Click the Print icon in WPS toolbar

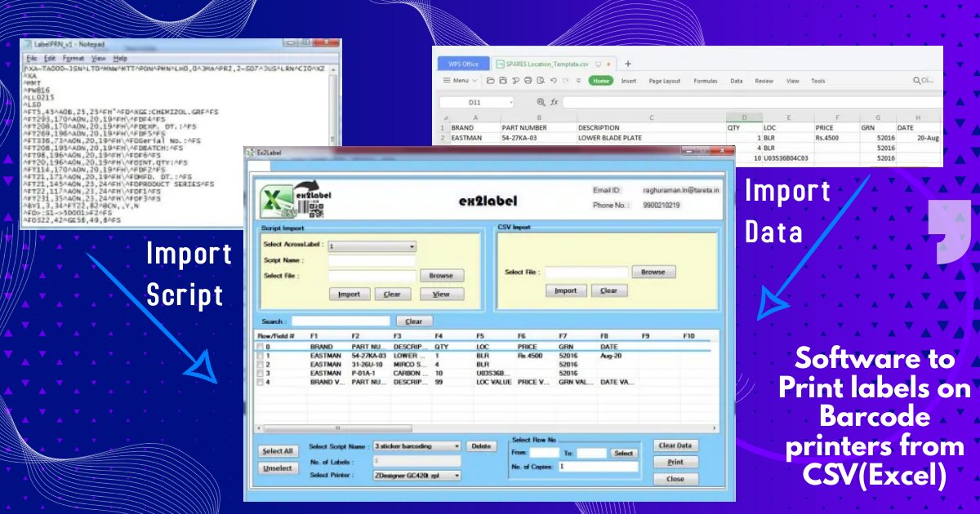pos(528,81)
